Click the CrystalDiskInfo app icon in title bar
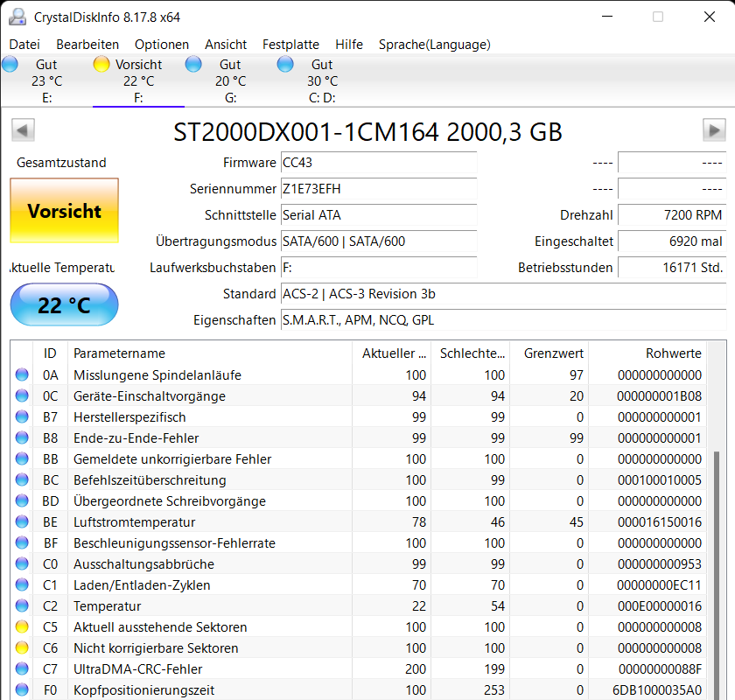The width and height of the screenshot is (735, 700). coord(17,17)
